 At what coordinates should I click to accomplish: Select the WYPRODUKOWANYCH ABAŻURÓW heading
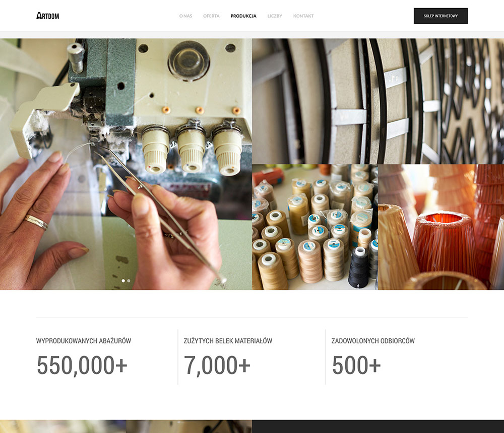[84, 341]
